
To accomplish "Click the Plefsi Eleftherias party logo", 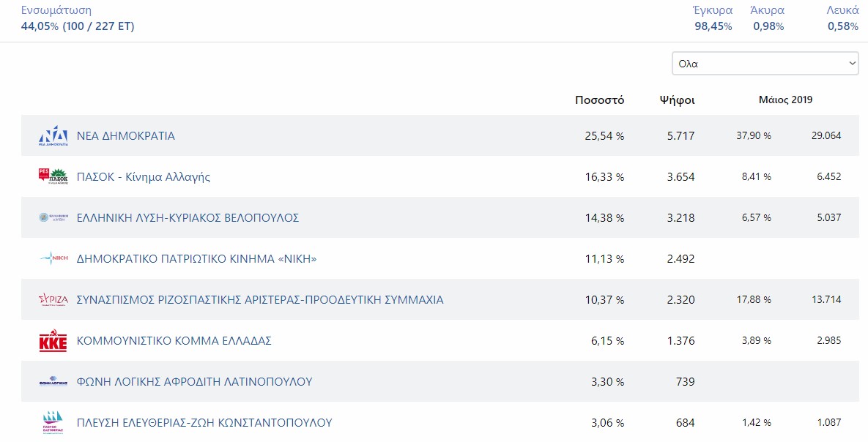I will 53,423.
